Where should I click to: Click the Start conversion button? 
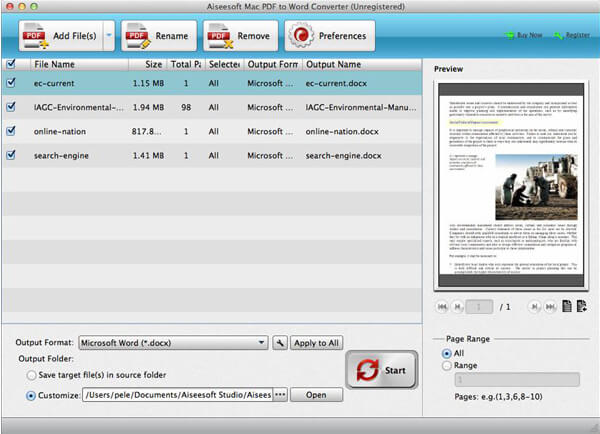click(382, 370)
